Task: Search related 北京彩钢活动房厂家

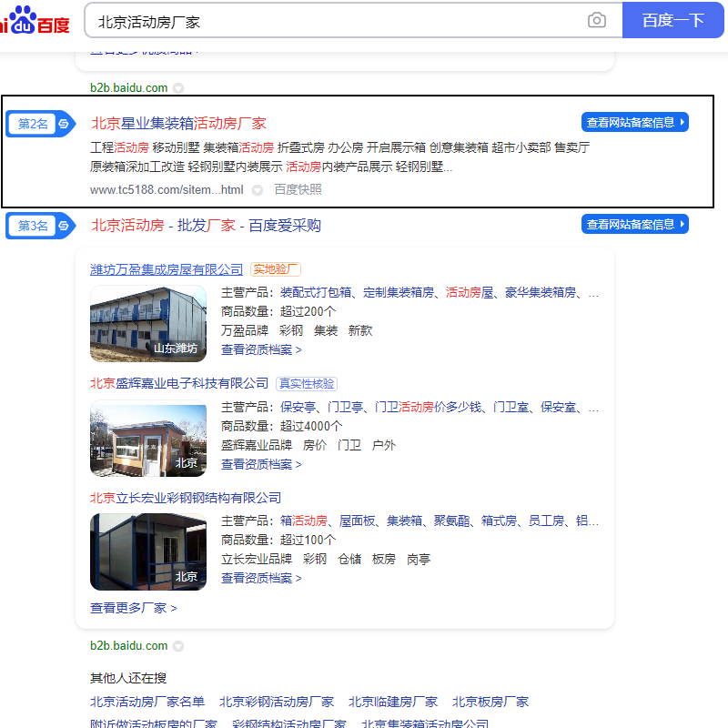Action: tap(277, 702)
